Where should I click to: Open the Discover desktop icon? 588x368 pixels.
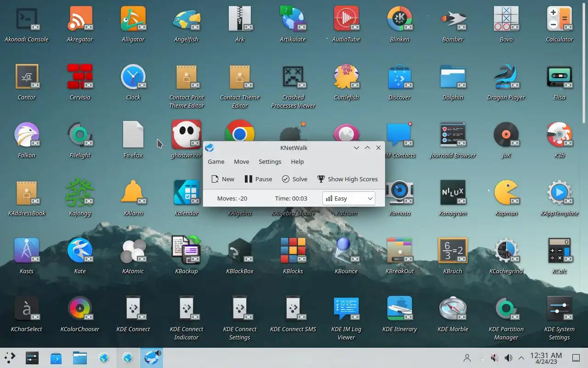coord(400,82)
